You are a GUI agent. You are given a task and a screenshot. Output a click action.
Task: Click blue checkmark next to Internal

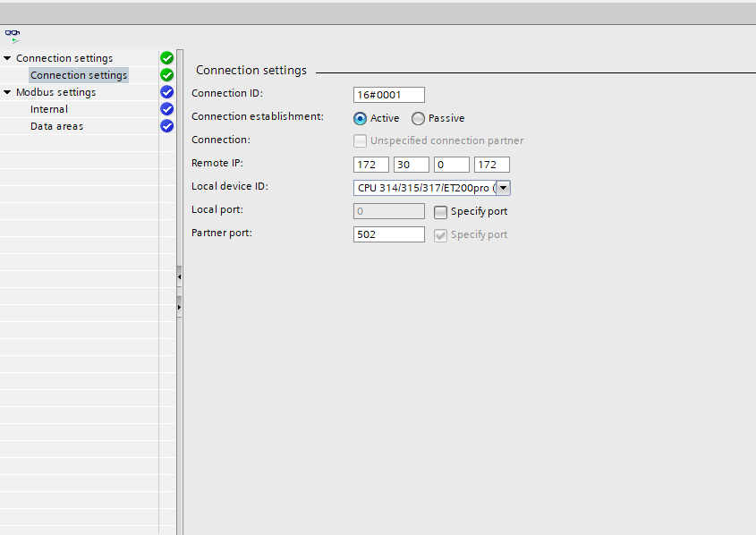(166, 109)
